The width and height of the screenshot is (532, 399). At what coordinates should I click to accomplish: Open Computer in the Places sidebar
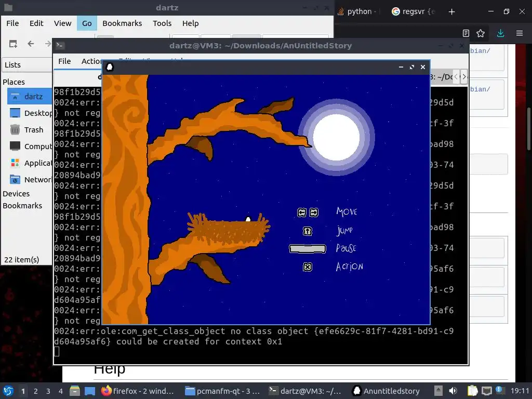point(30,146)
